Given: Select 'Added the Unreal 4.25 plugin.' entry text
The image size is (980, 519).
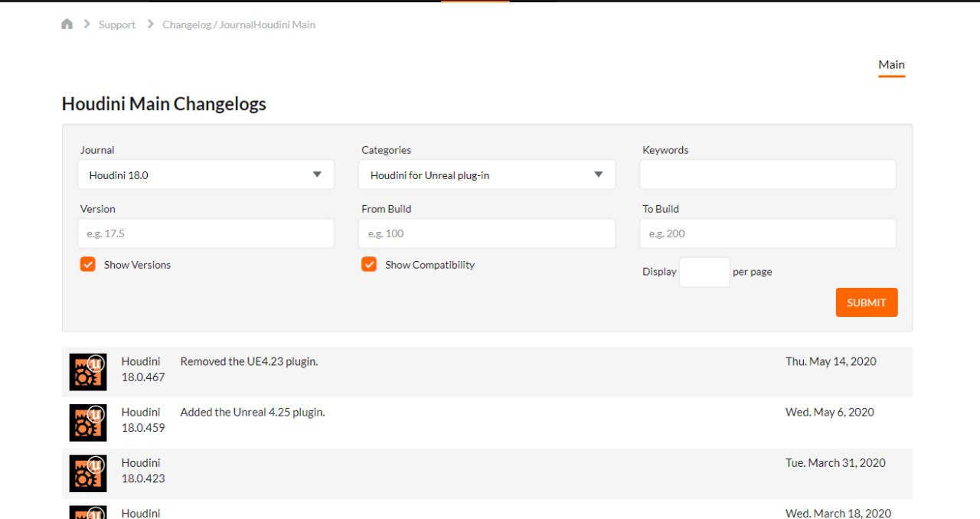Looking at the screenshot, I should [x=253, y=412].
